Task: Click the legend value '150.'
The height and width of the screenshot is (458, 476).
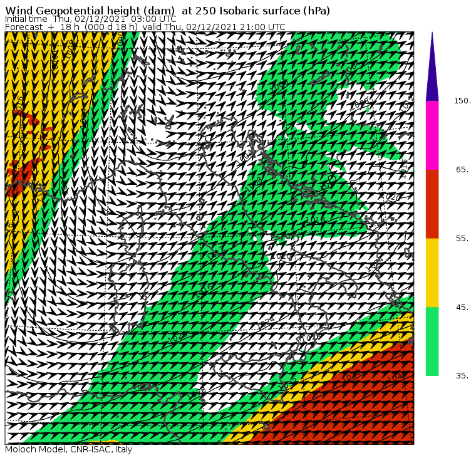Action: pyautogui.click(x=462, y=100)
